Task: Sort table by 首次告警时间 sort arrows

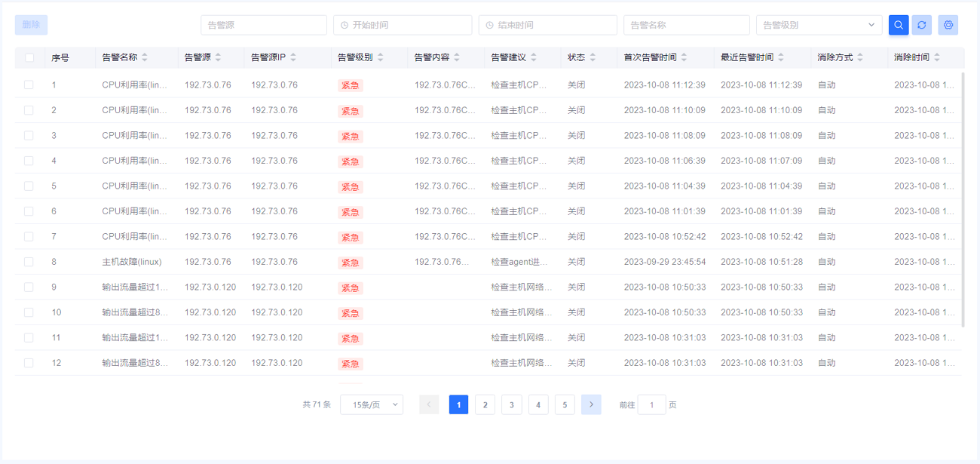Action: point(684,57)
